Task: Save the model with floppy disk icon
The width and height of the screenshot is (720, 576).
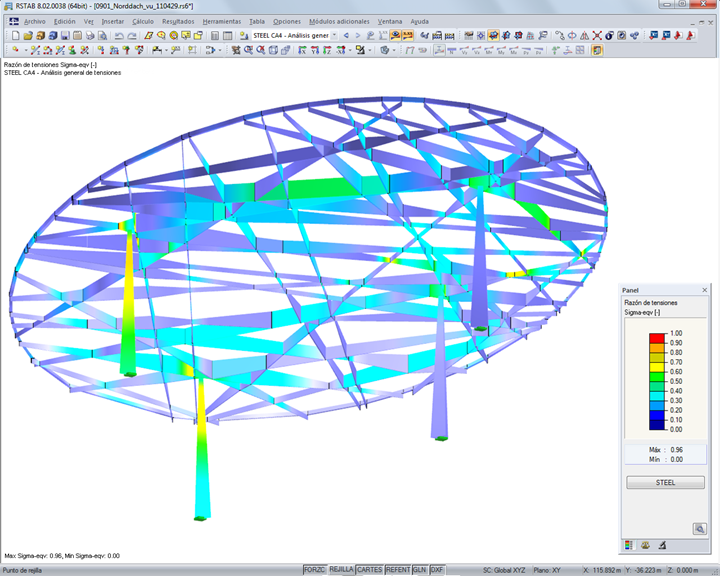Action: [x=65, y=35]
